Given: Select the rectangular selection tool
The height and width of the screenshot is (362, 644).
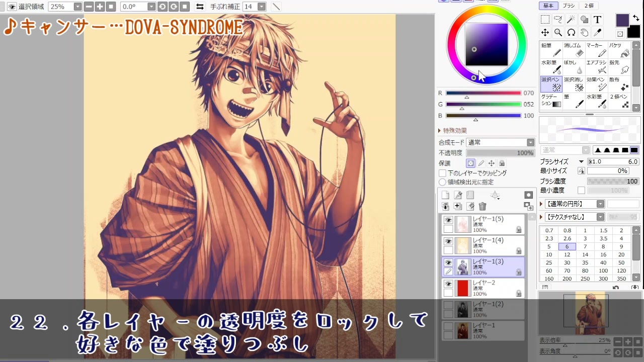Looking at the screenshot, I should coord(545,20).
